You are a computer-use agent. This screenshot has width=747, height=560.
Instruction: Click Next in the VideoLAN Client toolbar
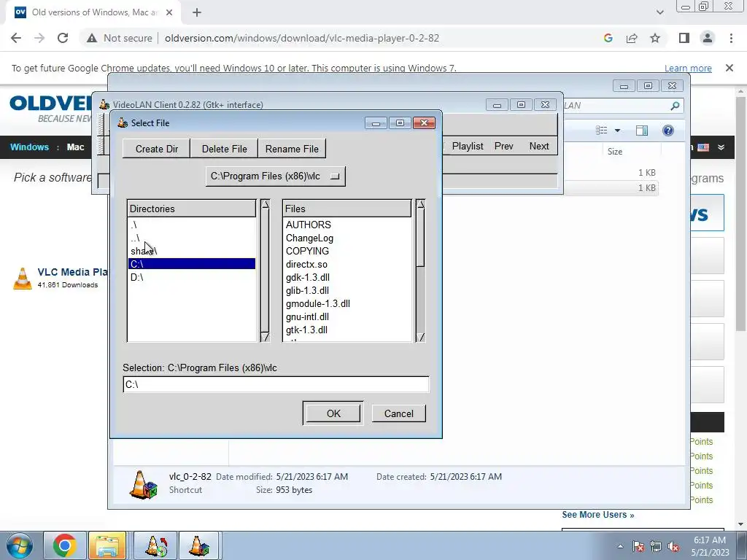(x=539, y=146)
